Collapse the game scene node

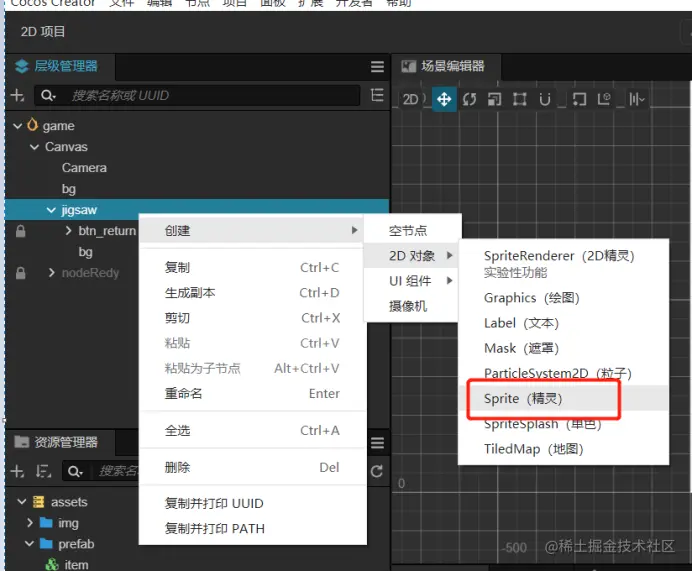coord(17,126)
